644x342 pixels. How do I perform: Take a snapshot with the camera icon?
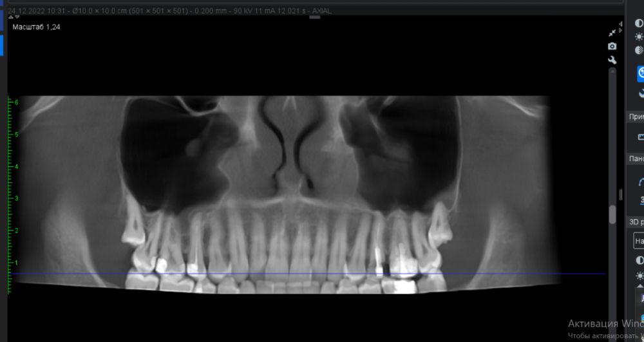point(612,46)
